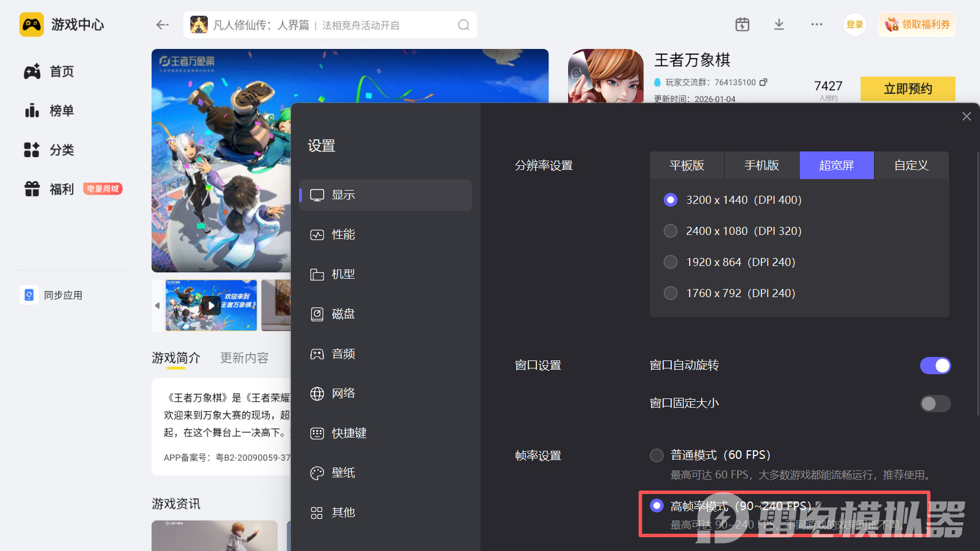Image resolution: width=980 pixels, height=551 pixels.
Task: Select 性能 performance settings category
Action: coord(385,235)
